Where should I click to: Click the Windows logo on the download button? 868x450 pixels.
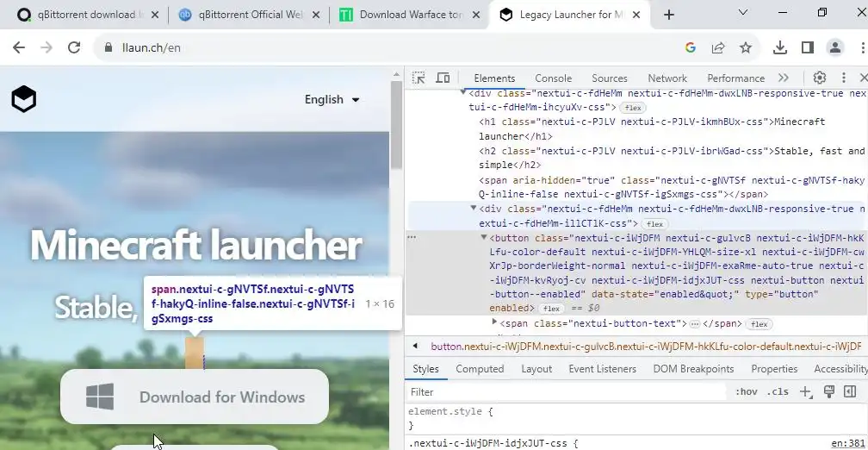click(x=100, y=397)
